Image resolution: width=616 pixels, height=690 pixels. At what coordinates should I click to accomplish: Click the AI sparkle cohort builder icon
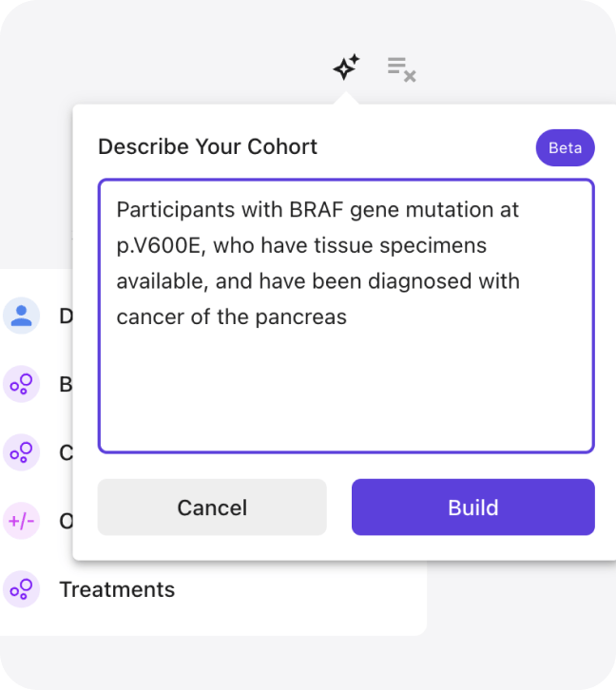point(346,67)
